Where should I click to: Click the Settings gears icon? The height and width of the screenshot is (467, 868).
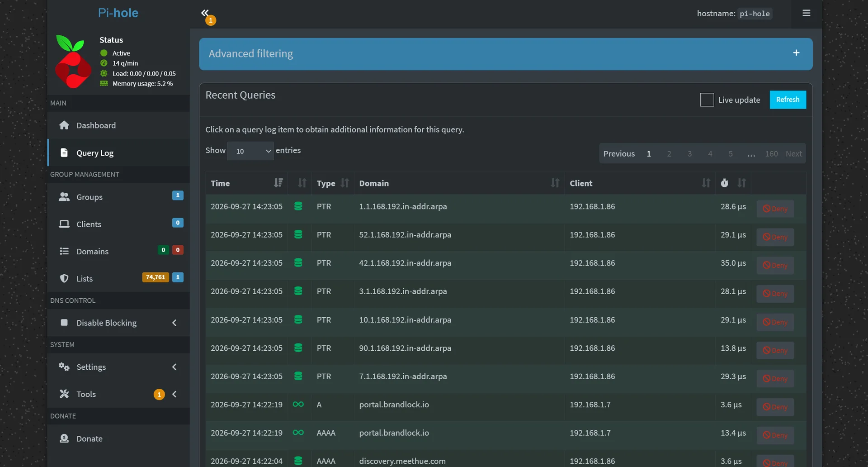(x=64, y=367)
